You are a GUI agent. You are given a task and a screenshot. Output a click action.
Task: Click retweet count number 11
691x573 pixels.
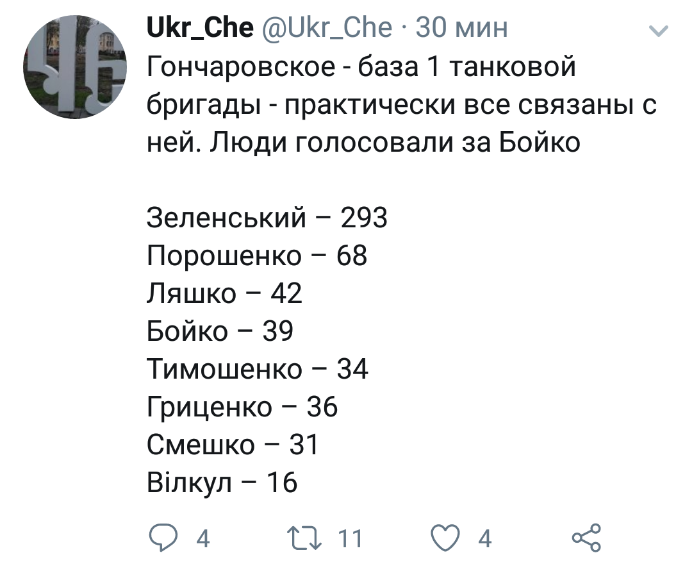pos(350,539)
